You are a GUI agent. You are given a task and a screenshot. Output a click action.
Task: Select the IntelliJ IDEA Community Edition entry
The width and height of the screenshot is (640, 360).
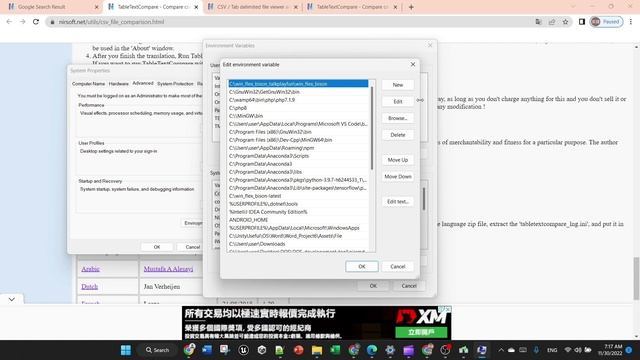[x=298, y=212]
